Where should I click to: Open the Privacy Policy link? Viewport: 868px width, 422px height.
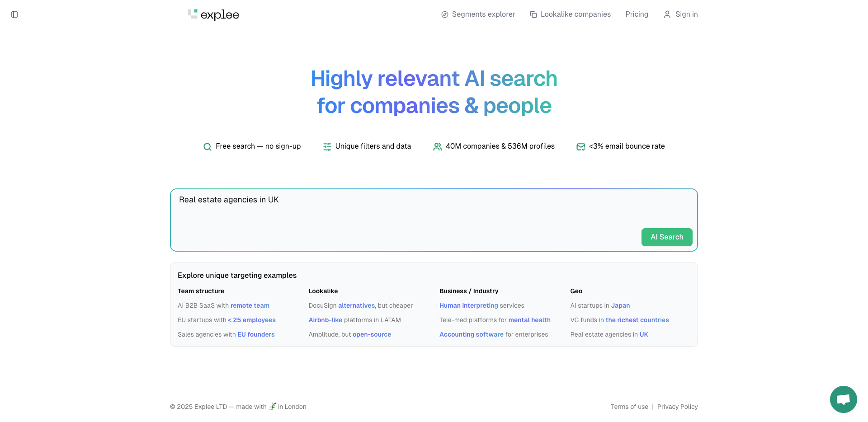pos(677,407)
